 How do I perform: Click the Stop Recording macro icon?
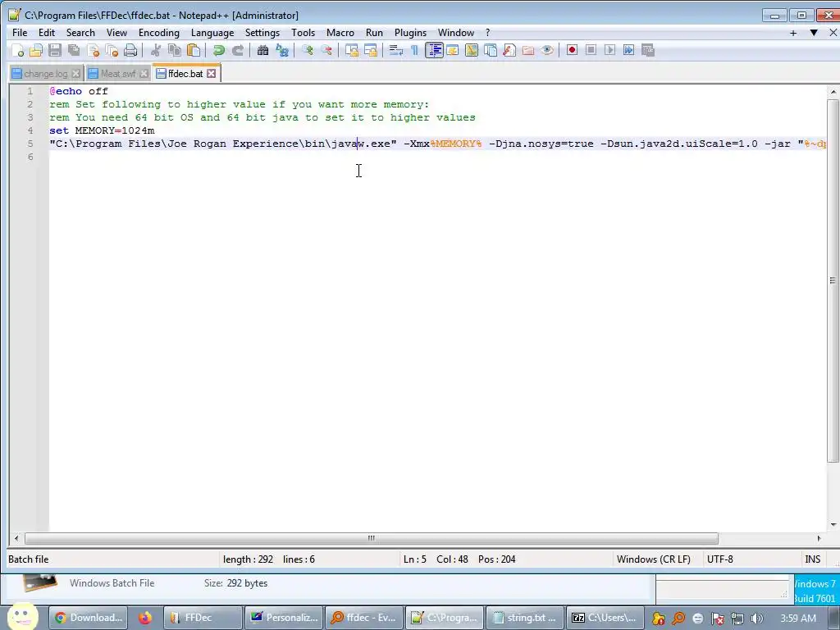click(591, 50)
